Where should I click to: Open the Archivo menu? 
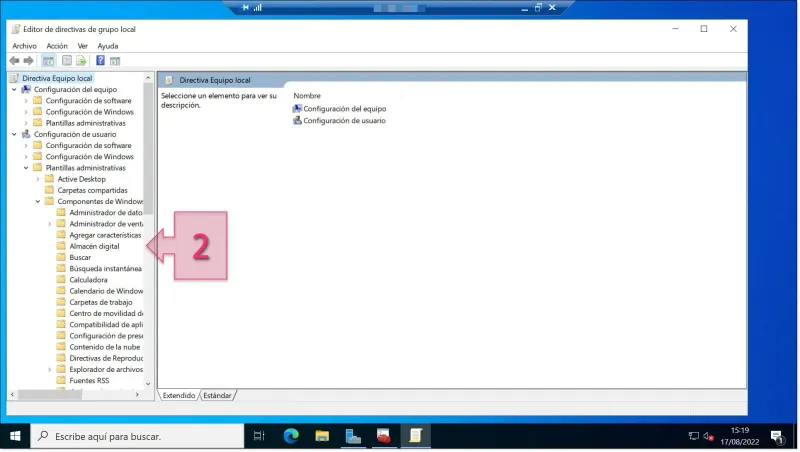(24, 46)
